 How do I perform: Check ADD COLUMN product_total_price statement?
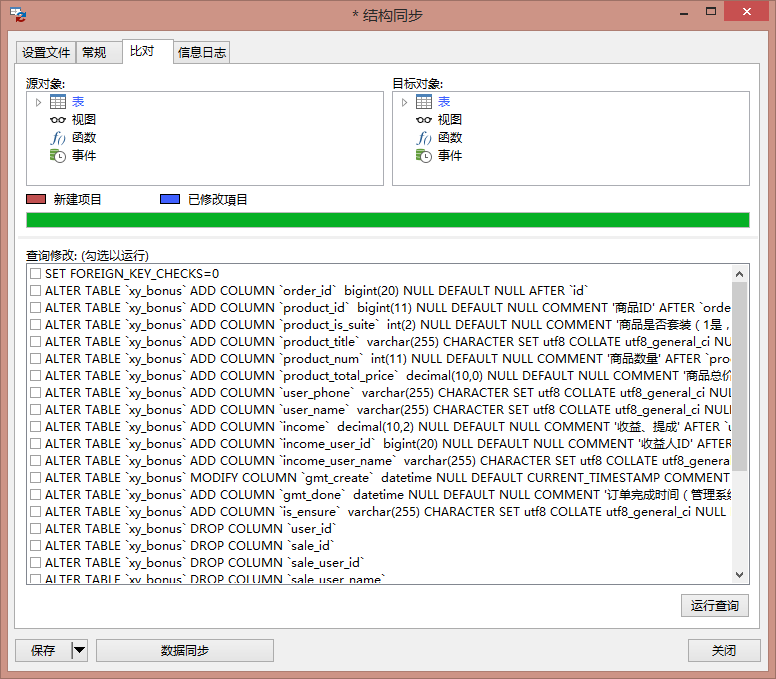[x=35, y=376]
